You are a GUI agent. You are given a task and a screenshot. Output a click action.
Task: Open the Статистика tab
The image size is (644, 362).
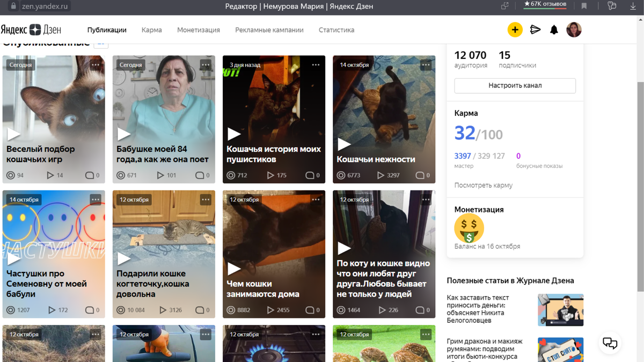(336, 30)
